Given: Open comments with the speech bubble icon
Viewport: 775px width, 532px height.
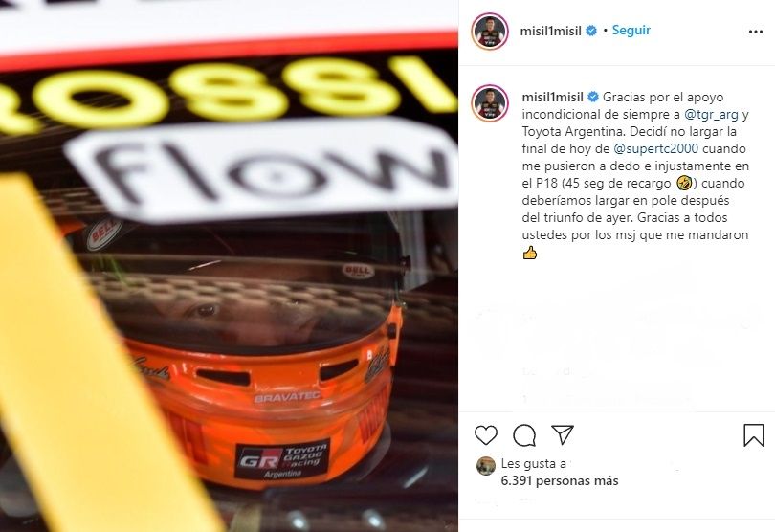Looking at the screenshot, I should click(524, 435).
